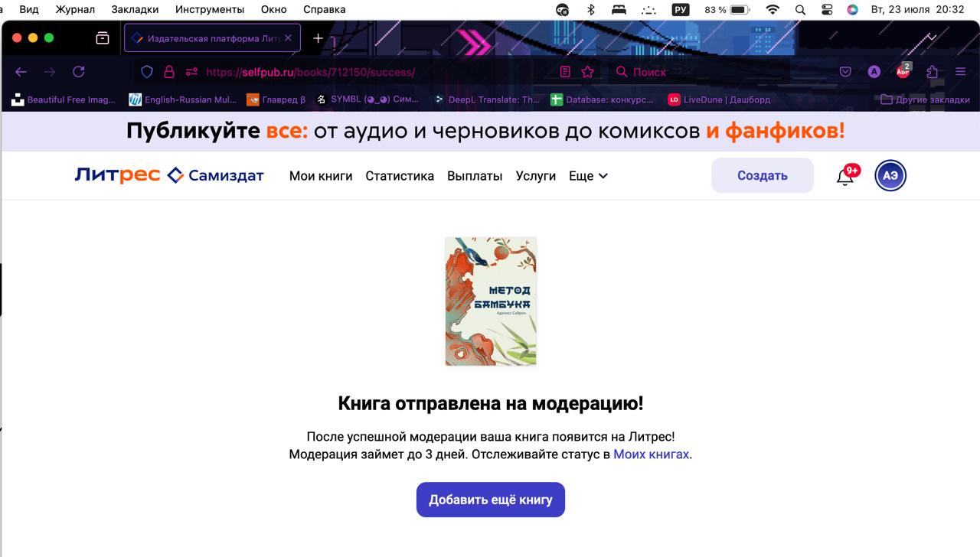Open the Adblock extension icon
Image resolution: width=980 pixels, height=557 pixels.
[903, 71]
